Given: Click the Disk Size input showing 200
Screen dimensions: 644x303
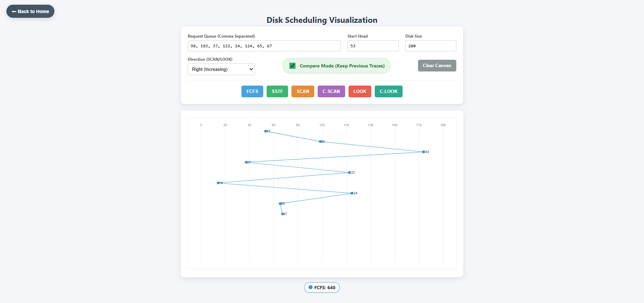Looking at the screenshot, I should point(430,46).
